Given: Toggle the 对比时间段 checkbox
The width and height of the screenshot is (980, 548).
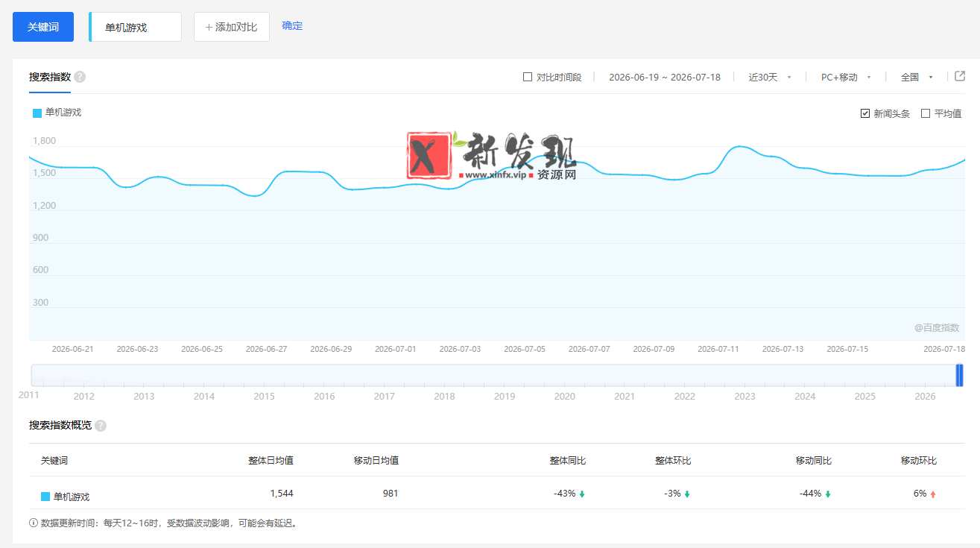Looking at the screenshot, I should click(x=528, y=77).
